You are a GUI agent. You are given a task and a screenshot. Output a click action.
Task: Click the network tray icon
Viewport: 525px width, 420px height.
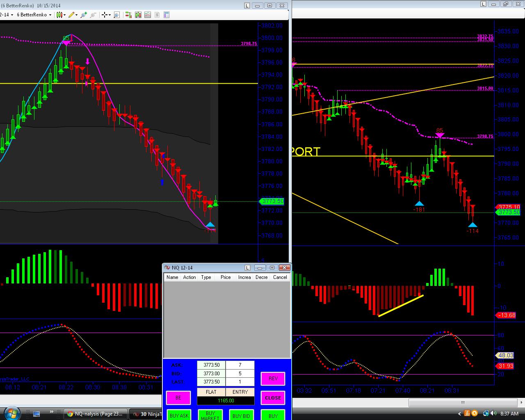pyautogui.click(x=486, y=413)
